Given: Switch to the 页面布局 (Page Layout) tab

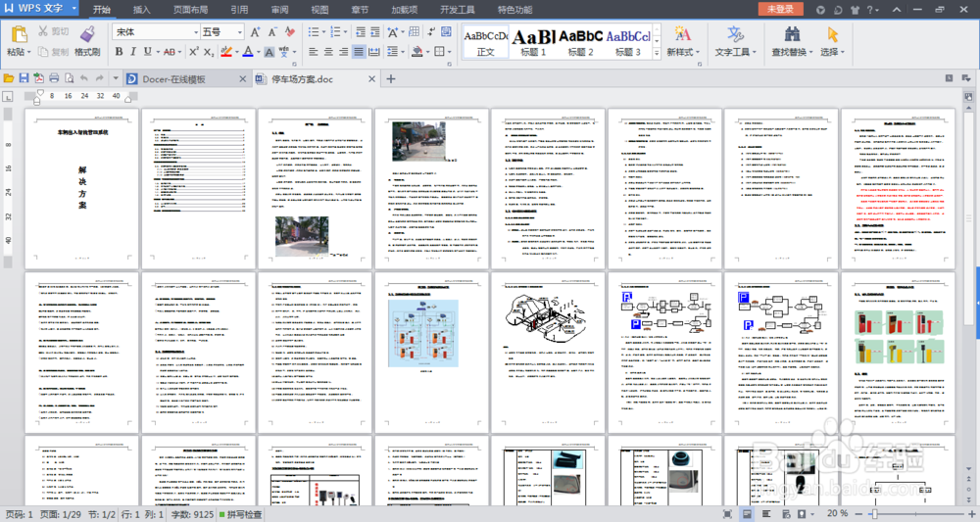Looking at the screenshot, I should [191, 10].
